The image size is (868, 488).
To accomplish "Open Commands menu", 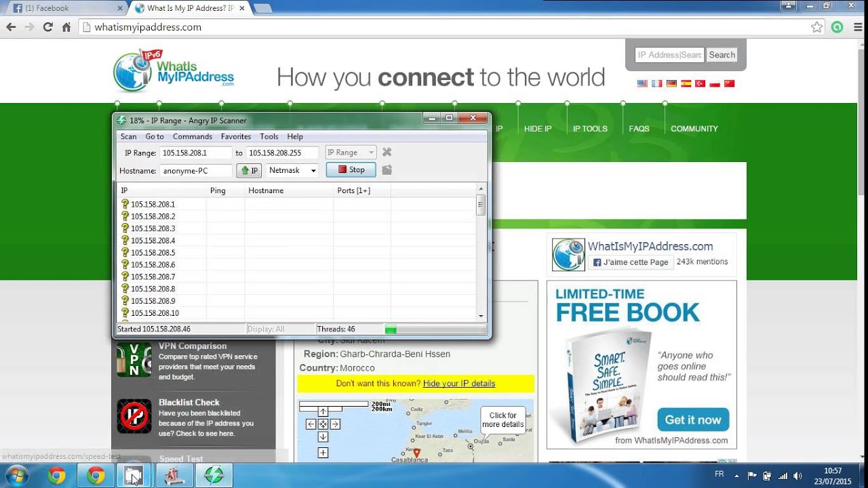I will coord(193,136).
